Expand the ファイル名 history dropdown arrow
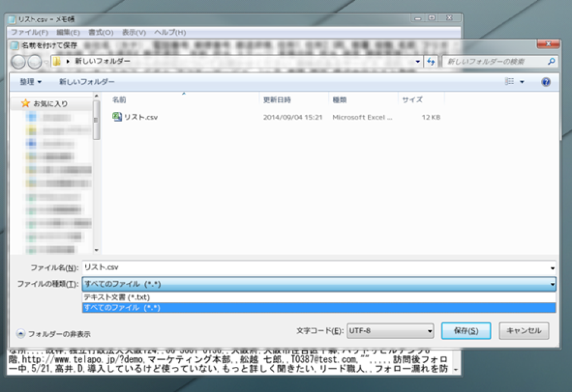 pos(552,267)
